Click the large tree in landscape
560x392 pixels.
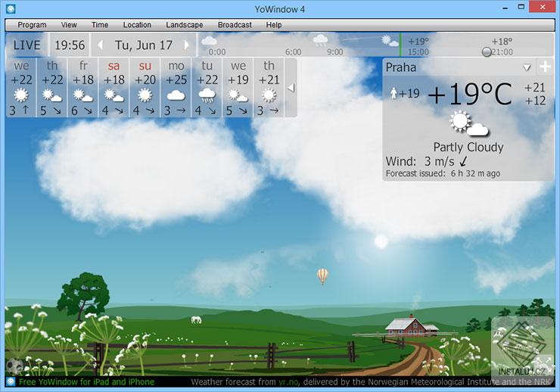click(84, 297)
